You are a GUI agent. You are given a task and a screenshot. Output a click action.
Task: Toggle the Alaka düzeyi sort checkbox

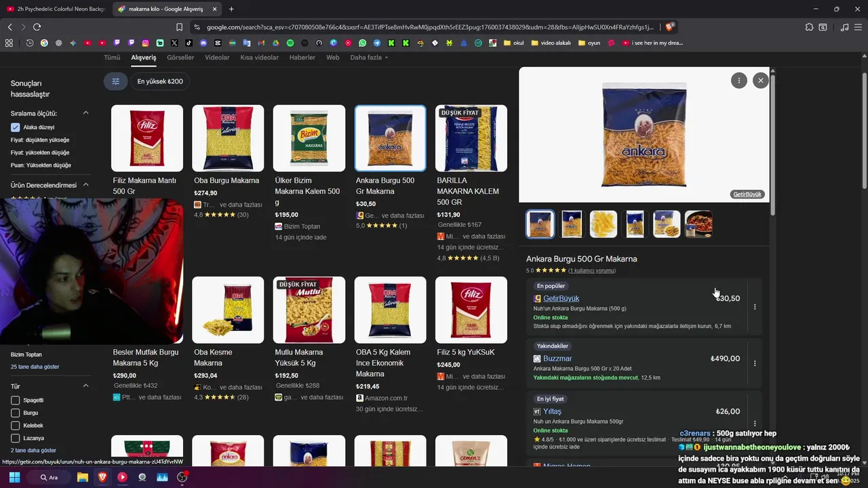coord(15,127)
